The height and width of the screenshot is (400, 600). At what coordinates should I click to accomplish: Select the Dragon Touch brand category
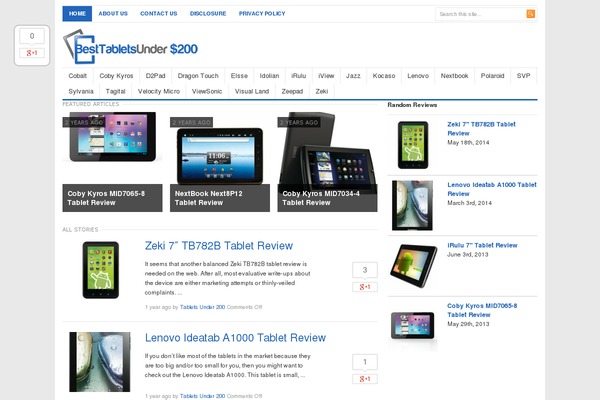(198, 76)
